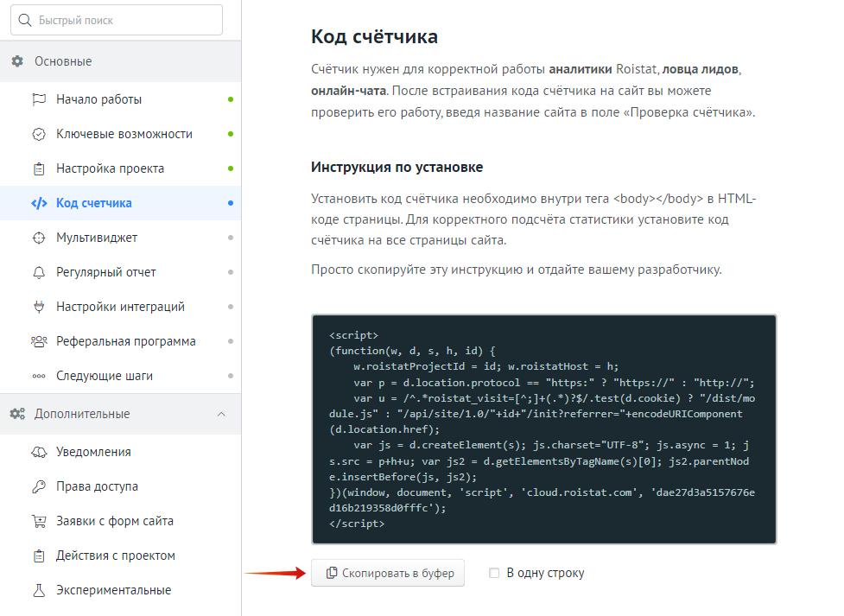Click the blue status dot for Код счетчика

coord(231,203)
